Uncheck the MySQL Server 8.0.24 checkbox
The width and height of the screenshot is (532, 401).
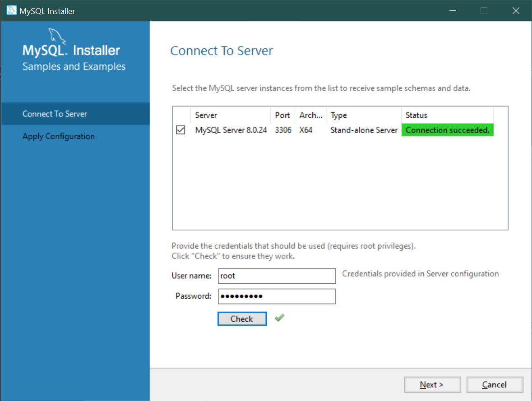180,130
